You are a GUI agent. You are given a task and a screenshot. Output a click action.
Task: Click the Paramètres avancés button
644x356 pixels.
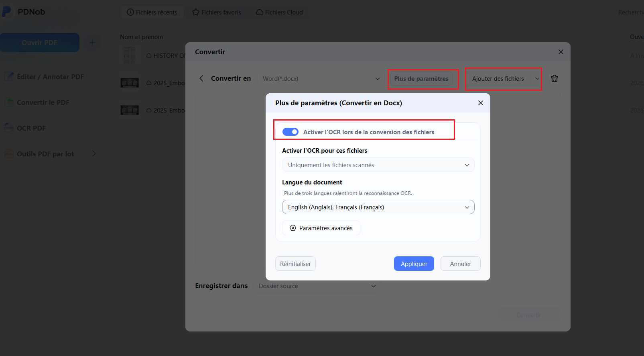(321, 228)
